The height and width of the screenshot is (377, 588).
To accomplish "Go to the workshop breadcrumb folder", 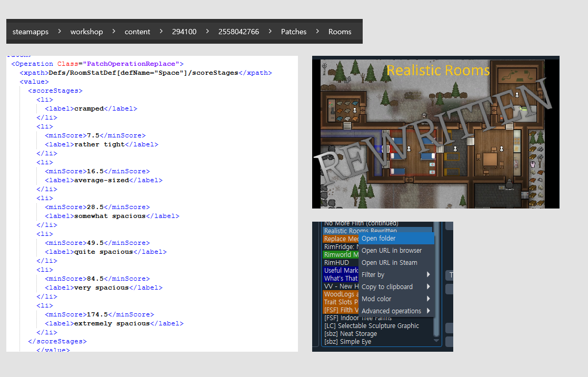I will [87, 32].
